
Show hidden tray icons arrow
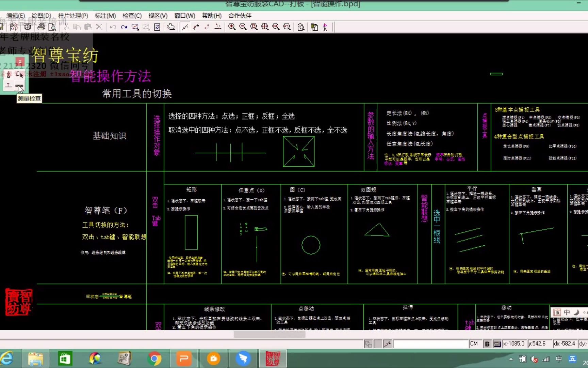511,359
